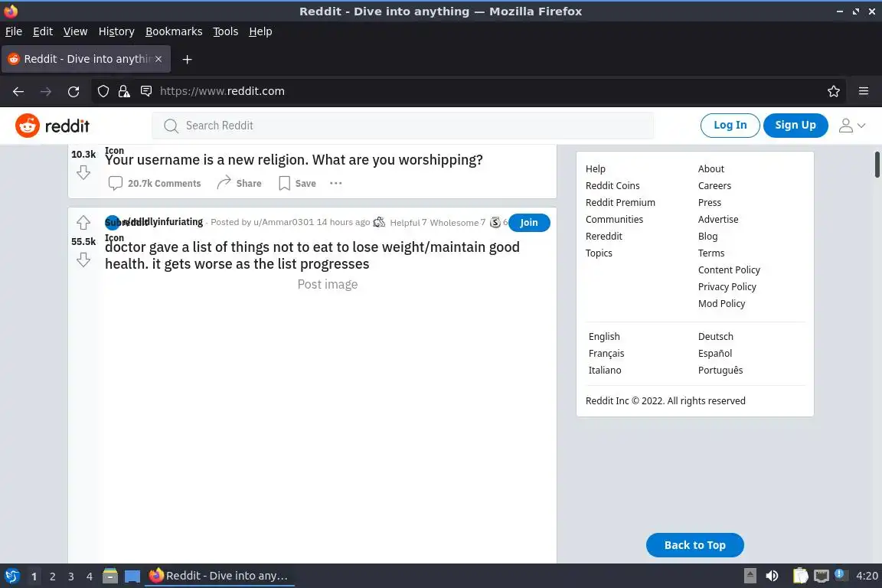The image size is (882, 588).
Task: Click the network monitor tray icon
Action: coord(822,576)
